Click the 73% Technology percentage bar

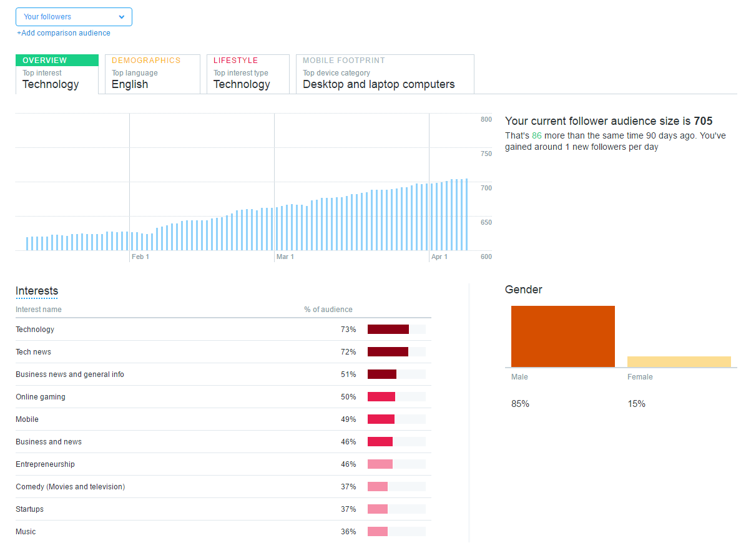pos(388,330)
